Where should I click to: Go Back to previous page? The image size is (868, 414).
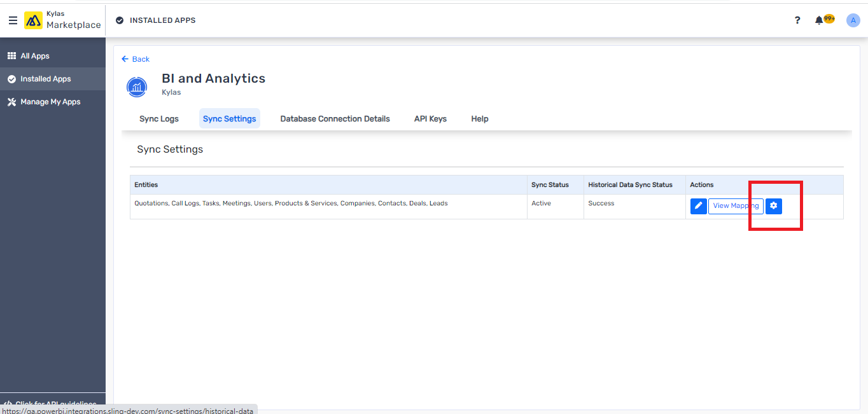(x=136, y=59)
